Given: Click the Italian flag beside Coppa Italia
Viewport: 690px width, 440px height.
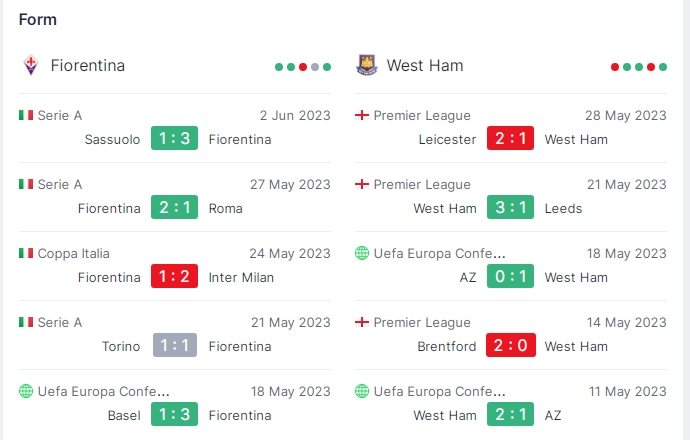Looking at the screenshot, I should pyautogui.click(x=26, y=253).
